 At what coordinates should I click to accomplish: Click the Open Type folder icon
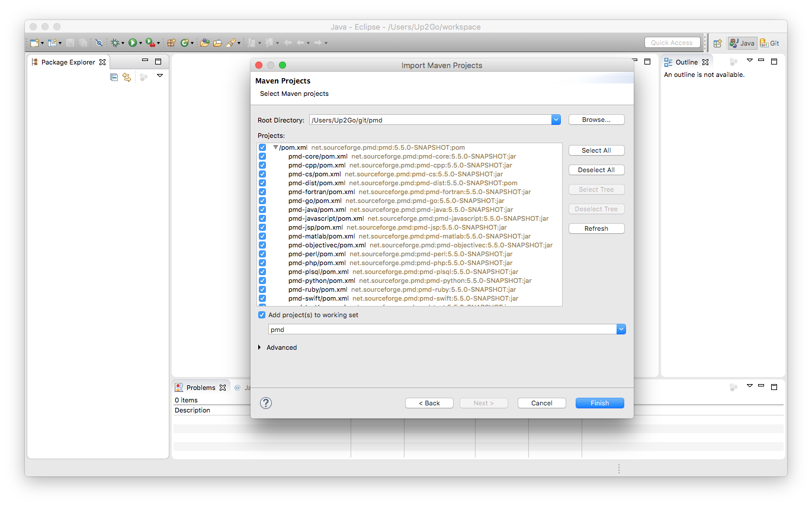click(204, 43)
